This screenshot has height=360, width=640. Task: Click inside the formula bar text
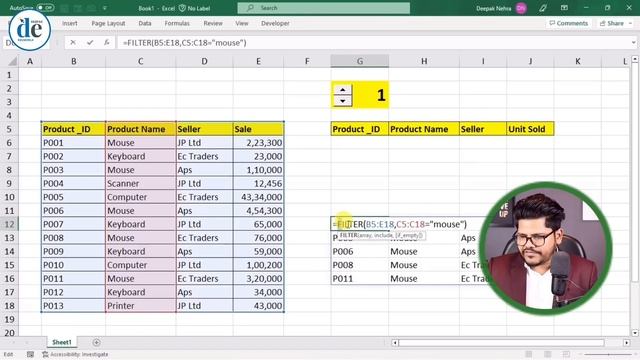[184, 42]
